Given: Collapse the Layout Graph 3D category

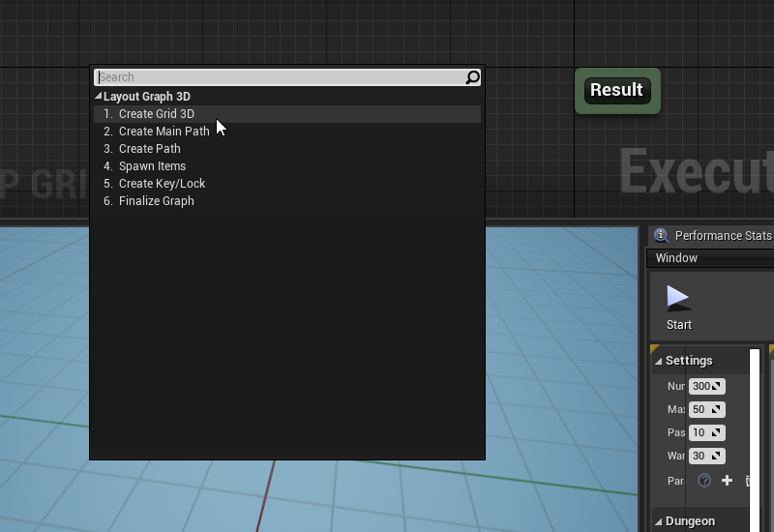Looking at the screenshot, I should coord(99,97).
